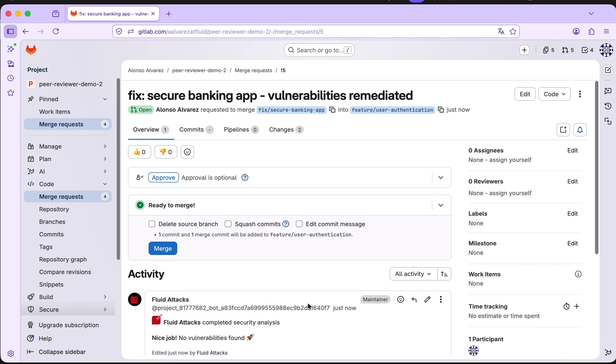Open the create new plus menu
The width and height of the screenshot is (616, 364).
(x=524, y=50)
